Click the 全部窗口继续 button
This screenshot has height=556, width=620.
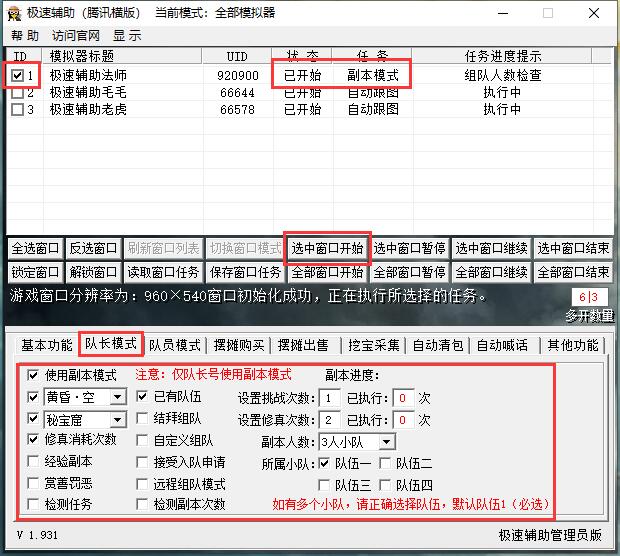491,272
